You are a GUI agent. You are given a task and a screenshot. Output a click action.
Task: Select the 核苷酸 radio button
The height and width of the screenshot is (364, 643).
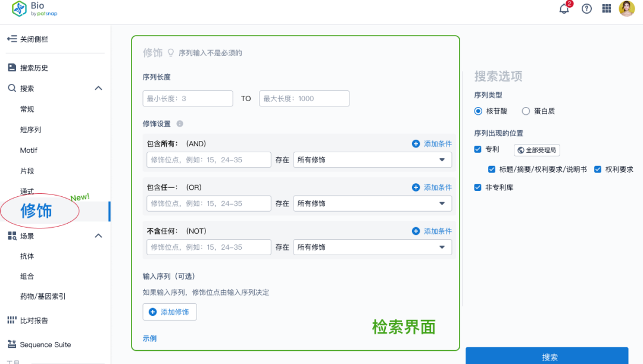[478, 111]
